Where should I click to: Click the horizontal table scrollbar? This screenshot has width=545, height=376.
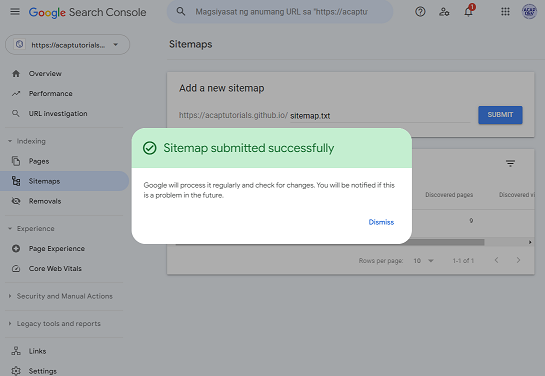pyautogui.click(x=447, y=242)
